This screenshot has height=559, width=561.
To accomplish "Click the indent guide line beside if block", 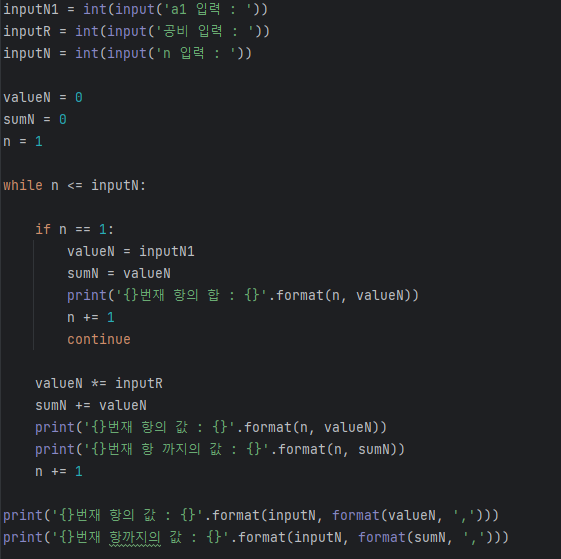I will coord(34,295).
